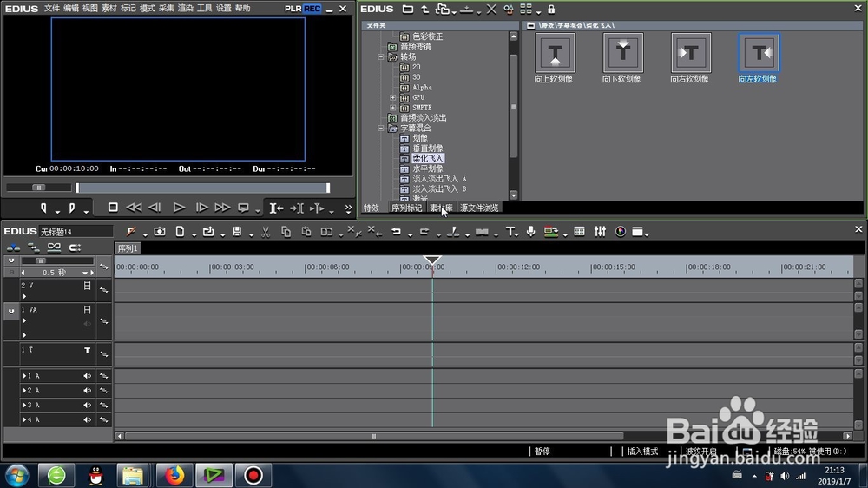Switch to the 素材库 tab
Screen dimensions: 868x488
441,208
